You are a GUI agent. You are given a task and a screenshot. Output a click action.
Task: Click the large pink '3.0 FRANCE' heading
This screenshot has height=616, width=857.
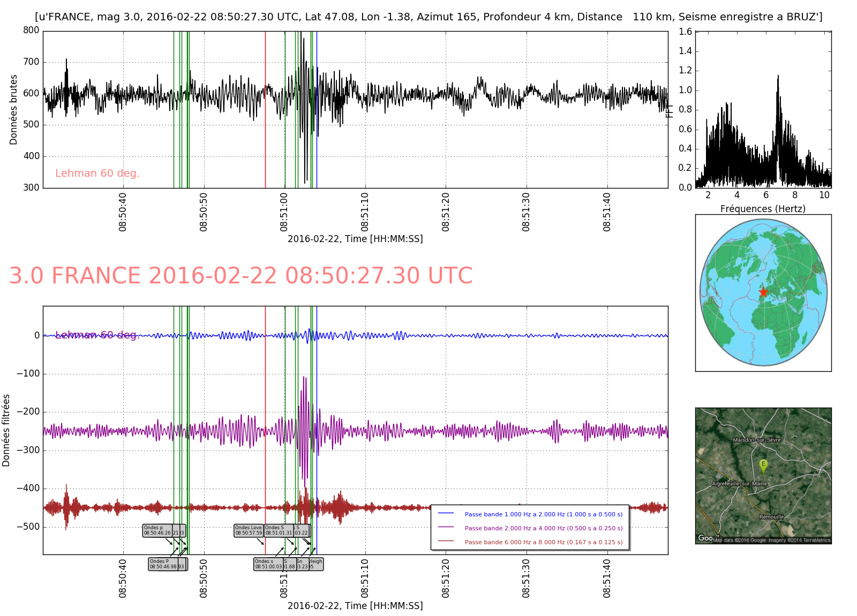click(240, 276)
